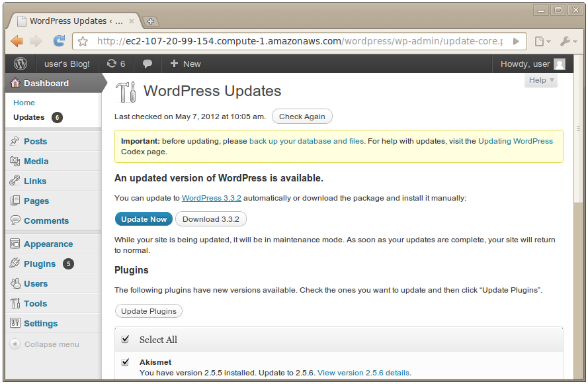Toggle the Select All checkbox
Screen dimensions: 588x384
pos(125,340)
